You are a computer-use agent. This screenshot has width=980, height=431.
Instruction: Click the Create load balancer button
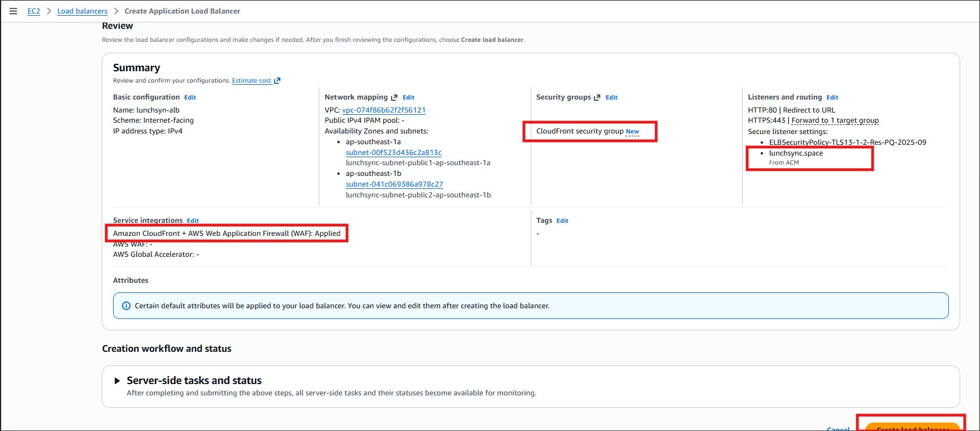coord(912,426)
